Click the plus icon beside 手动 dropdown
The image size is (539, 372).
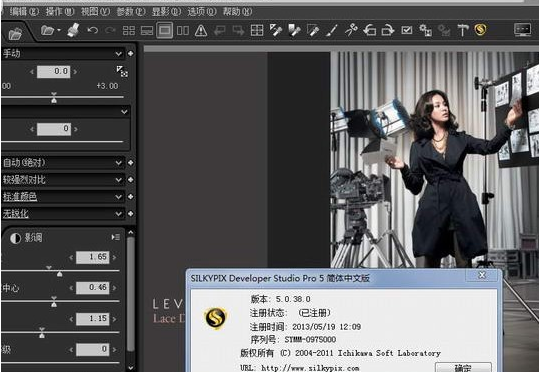[x=131, y=54]
